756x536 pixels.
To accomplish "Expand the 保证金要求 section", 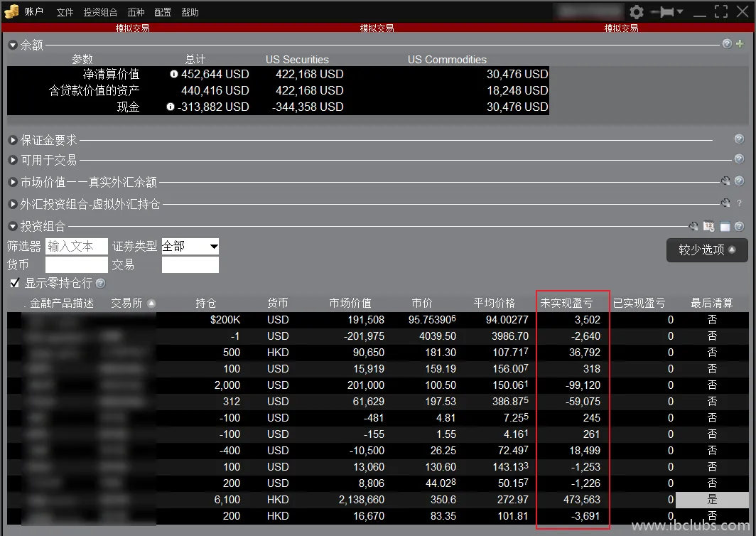I will pos(13,140).
